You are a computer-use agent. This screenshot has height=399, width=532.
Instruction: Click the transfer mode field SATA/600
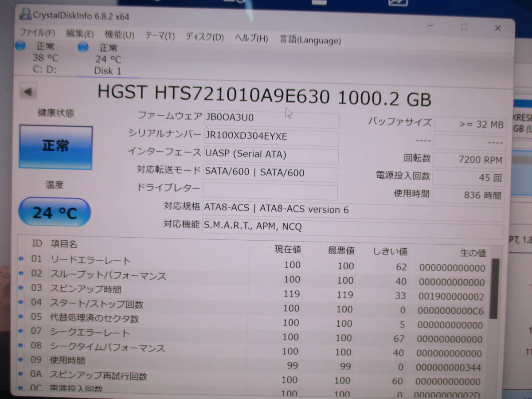click(x=271, y=174)
